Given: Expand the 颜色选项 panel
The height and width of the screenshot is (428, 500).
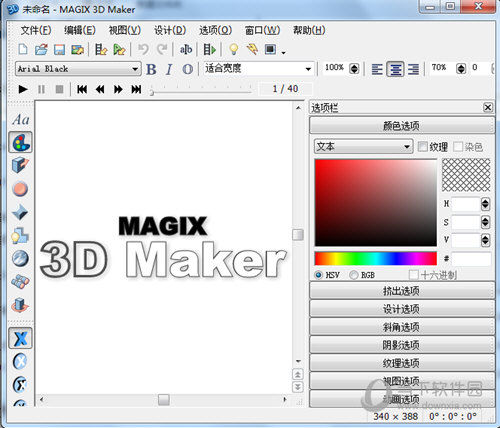Looking at the screenshot, I should pyautogui.click(x=402, y=126).
